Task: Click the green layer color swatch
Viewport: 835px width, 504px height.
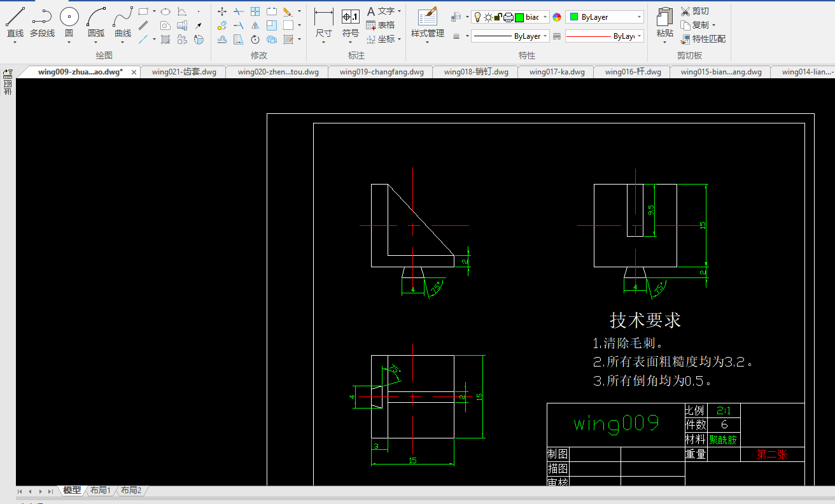Action: 519,17
